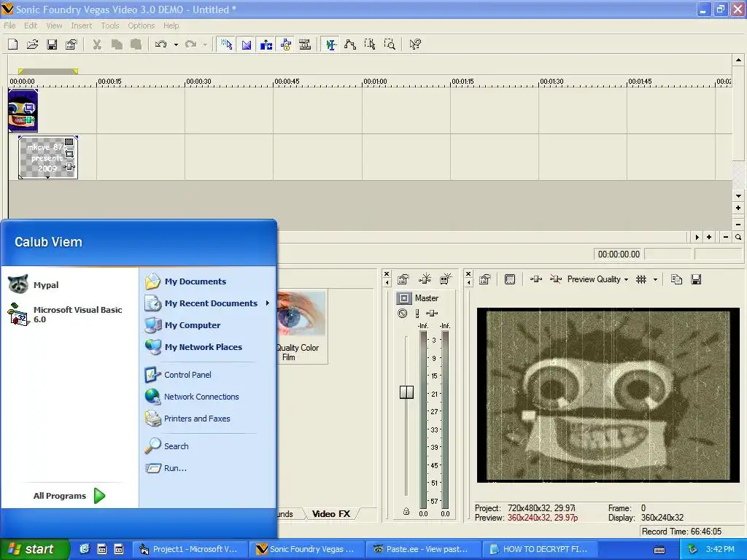Open Video Output FX in preview toolbar
Screen dimensions: 747x560
click(536, 279)
